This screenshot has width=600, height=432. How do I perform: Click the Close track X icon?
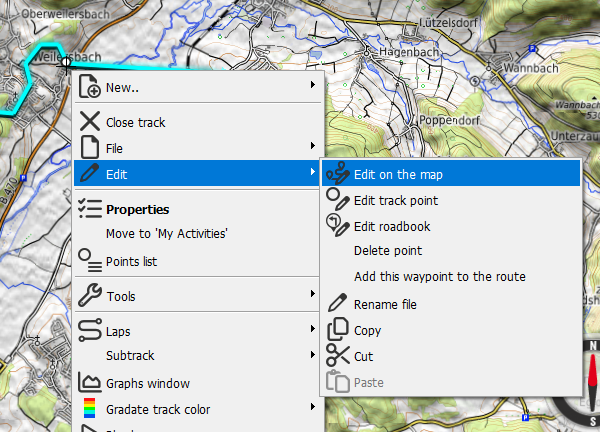coord(89,122)
